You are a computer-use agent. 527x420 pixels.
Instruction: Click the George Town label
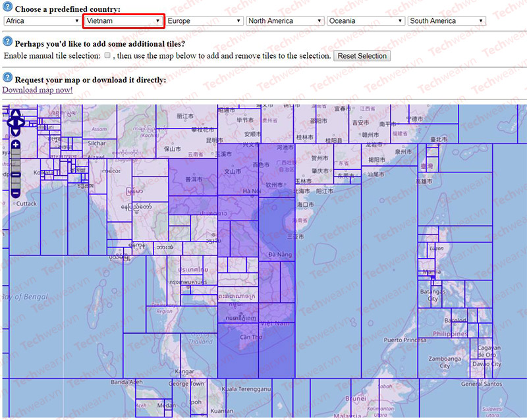pos(186,383)
